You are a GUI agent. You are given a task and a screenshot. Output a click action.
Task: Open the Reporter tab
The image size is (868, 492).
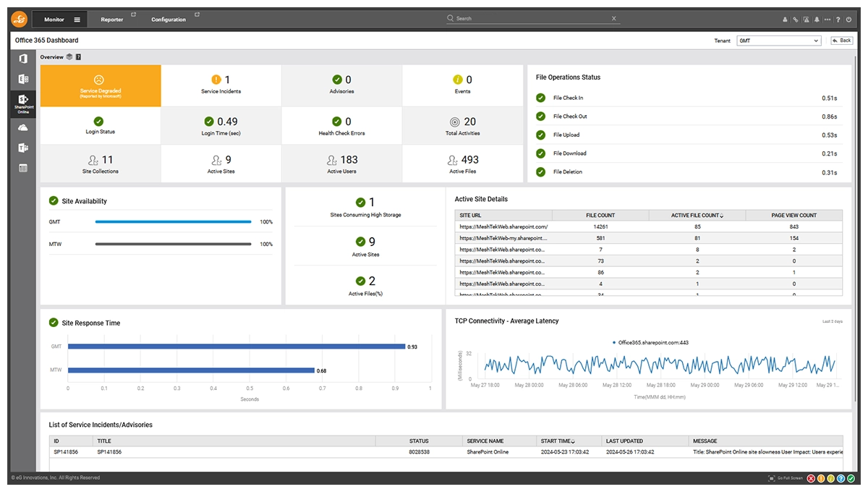tap(112, 20)
